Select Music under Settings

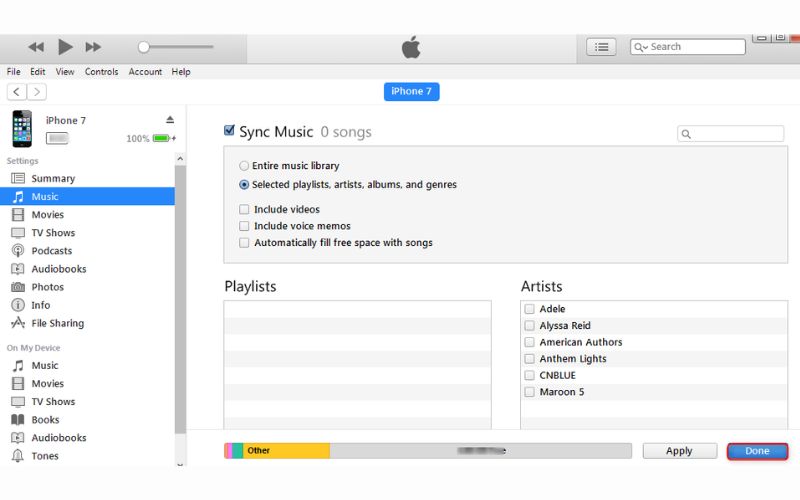(87, 196)
